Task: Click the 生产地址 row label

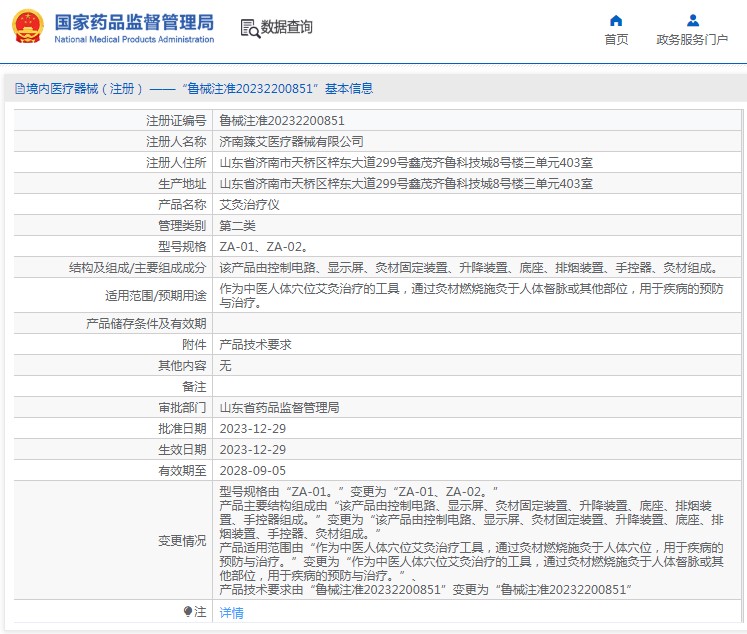Action: click(182, 183)
